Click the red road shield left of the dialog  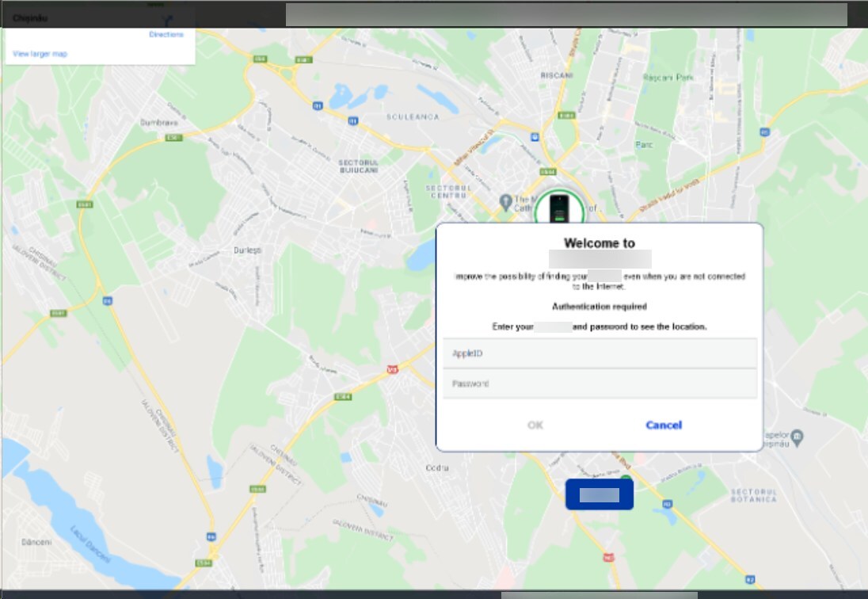click(x=390, y=369)
